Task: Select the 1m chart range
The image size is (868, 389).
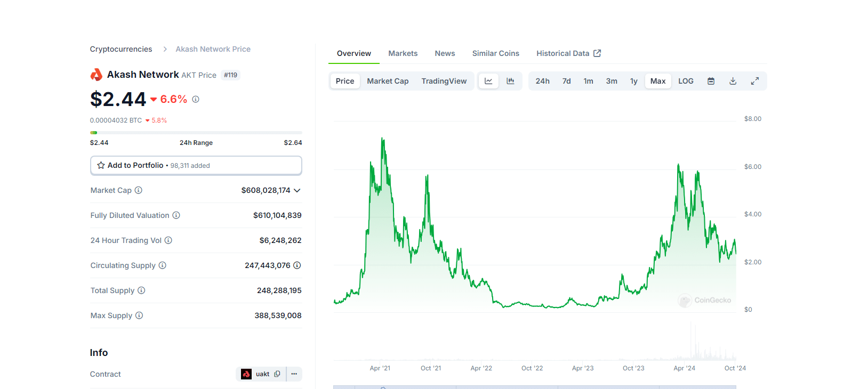Action: tap(589, 81)
